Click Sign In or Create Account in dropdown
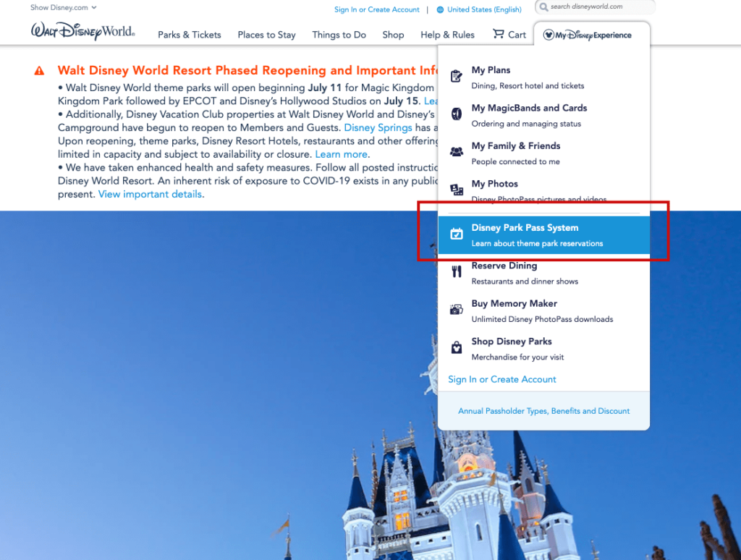741x560 pixels. tap(502, 379)
